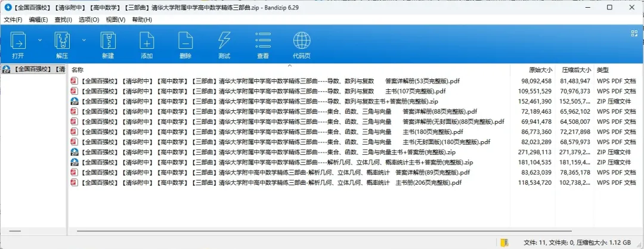Expand the Extract button dropdown arrow
The image size is (644, 249).
coord(84,40)
